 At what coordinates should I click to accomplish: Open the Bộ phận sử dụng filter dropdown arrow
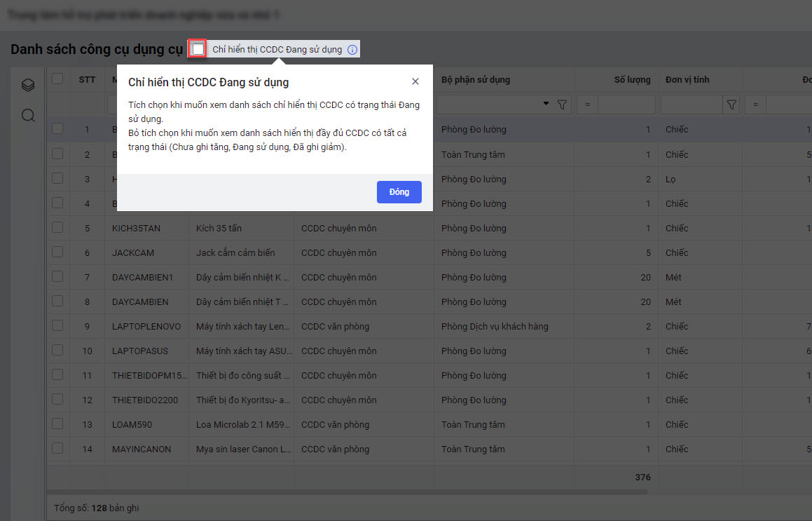click(546, 104)
